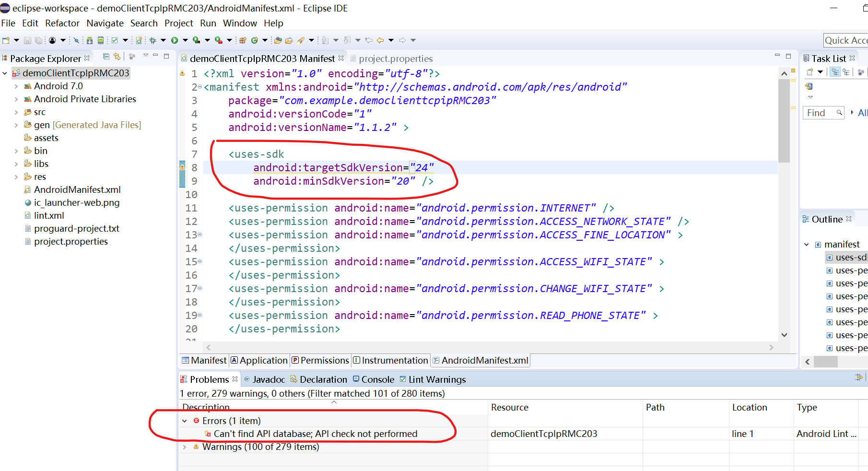Toggle Categorized view in Task List

(x=835, y=72)
